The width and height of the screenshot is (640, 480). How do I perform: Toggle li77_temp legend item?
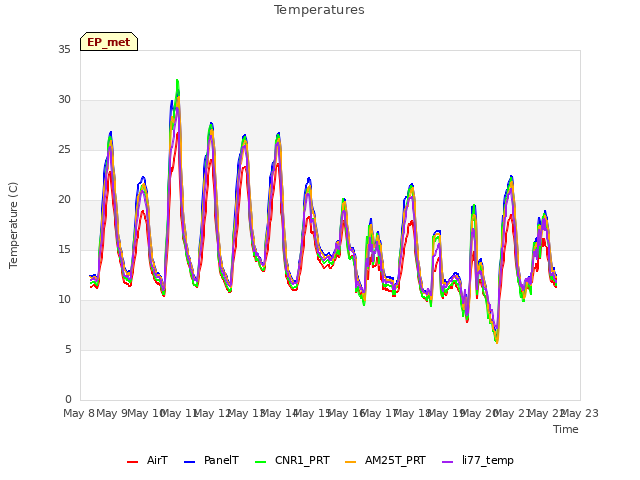478,461
